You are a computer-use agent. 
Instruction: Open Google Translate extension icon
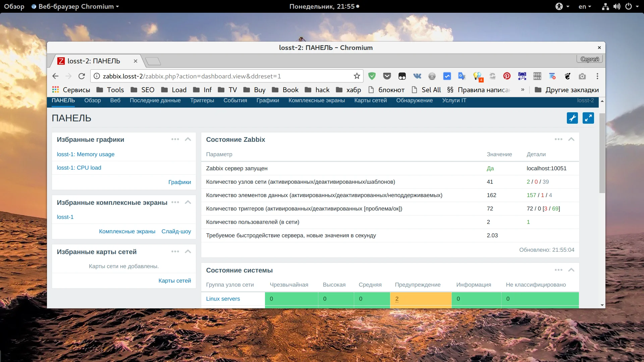462,76
